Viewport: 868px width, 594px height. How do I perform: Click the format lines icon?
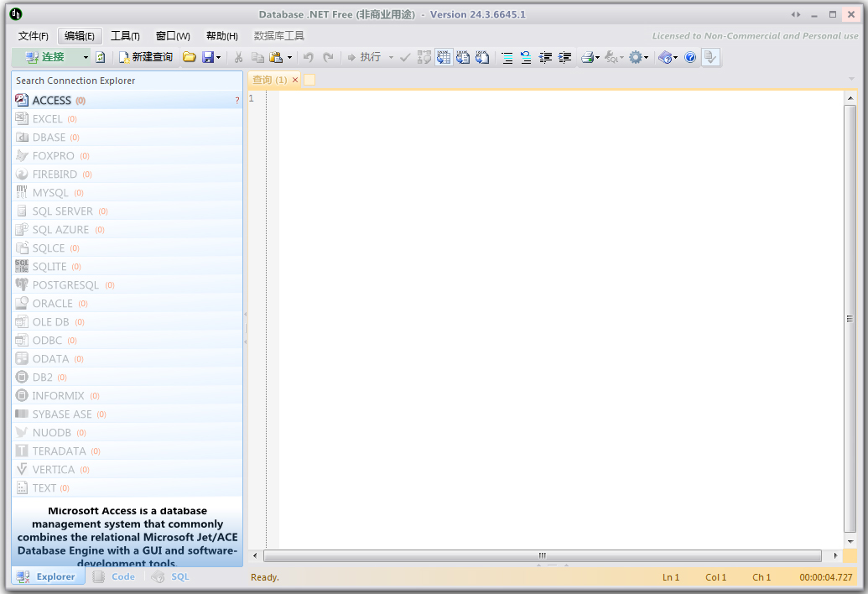pos(507,57)
